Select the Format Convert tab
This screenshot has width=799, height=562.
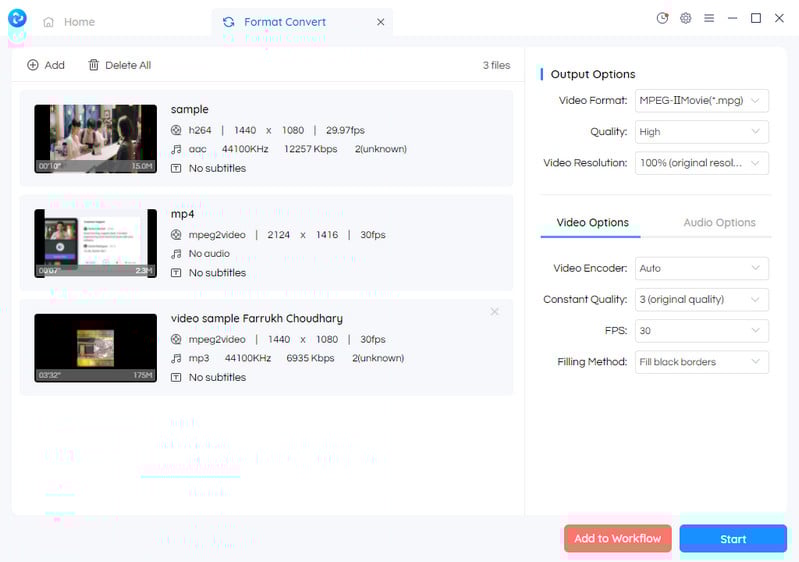tap(302, 22)
